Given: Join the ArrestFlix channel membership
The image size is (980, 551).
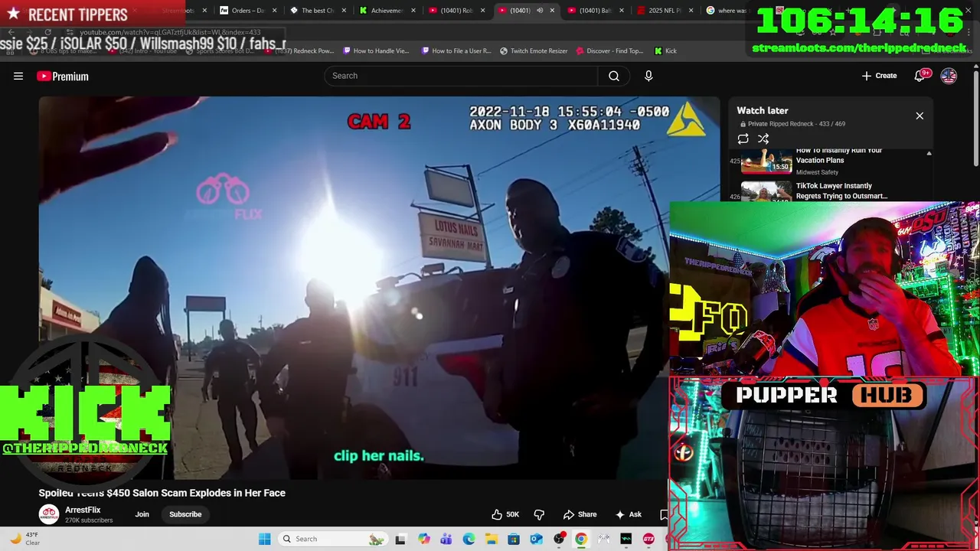Looking at the screenshot, I should [x=142, y=514].
